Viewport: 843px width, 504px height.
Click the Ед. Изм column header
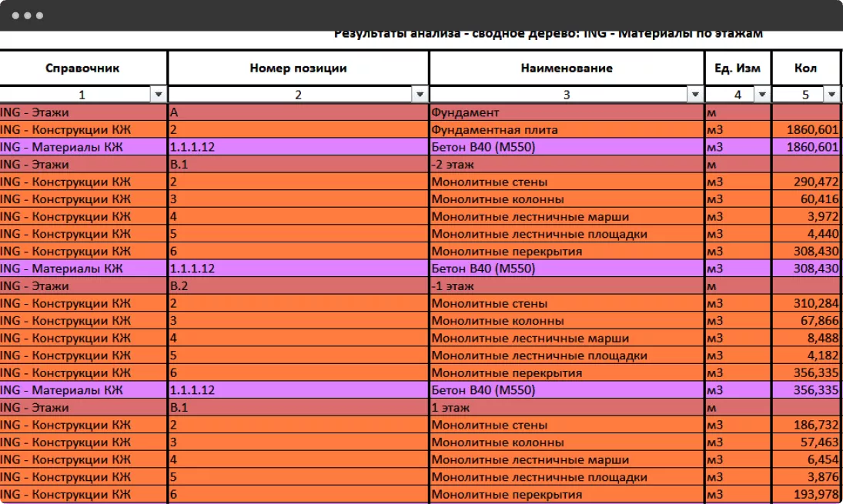click(738, 68)
